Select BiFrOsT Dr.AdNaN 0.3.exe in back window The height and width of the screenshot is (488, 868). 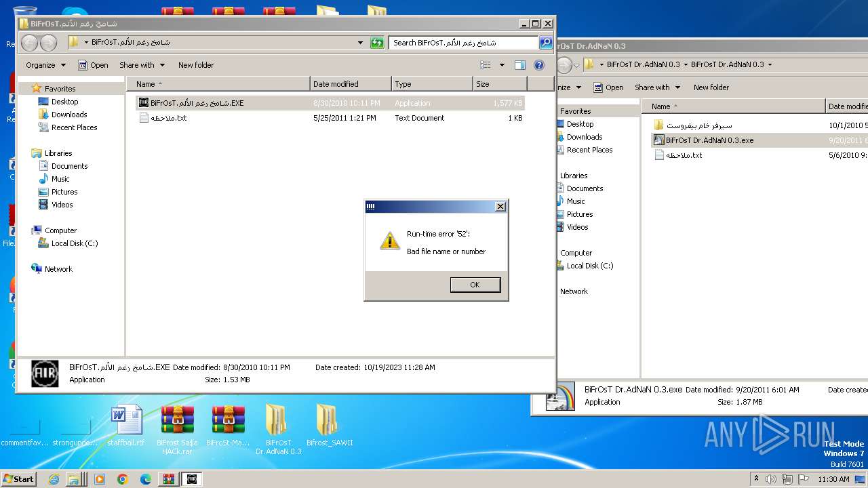pyautogui.click(x=709, y=140)
